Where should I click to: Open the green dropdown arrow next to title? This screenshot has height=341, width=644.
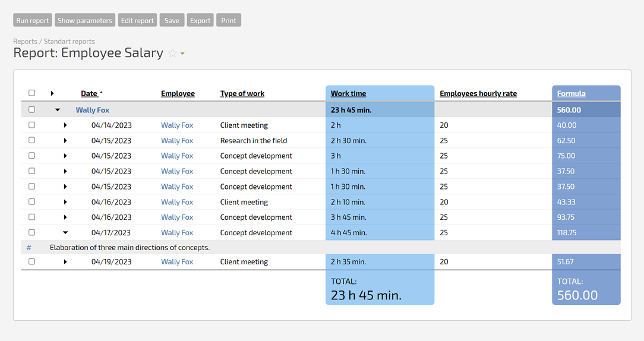click(182, 54)
